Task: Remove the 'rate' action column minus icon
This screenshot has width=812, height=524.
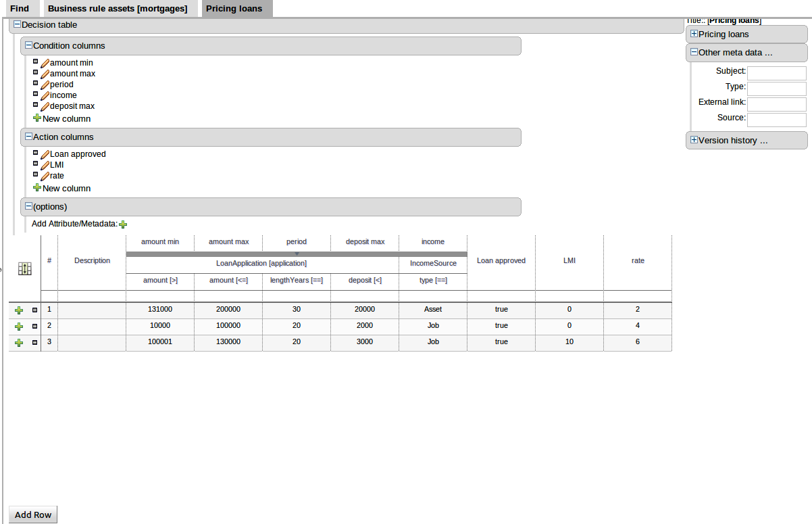Action: (x=36, y=174)
